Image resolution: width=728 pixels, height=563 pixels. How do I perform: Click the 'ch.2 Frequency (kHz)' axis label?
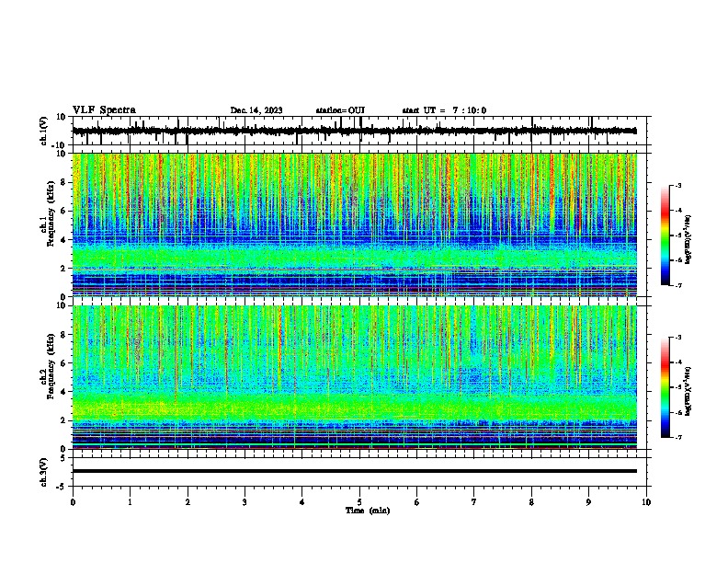coord(47,366)
